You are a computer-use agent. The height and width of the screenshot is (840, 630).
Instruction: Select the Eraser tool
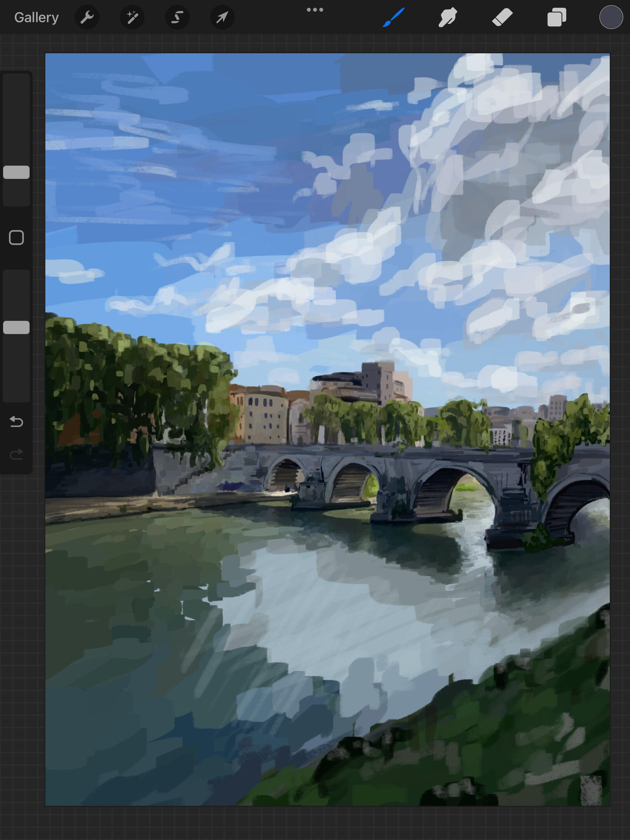coord(502,17)
